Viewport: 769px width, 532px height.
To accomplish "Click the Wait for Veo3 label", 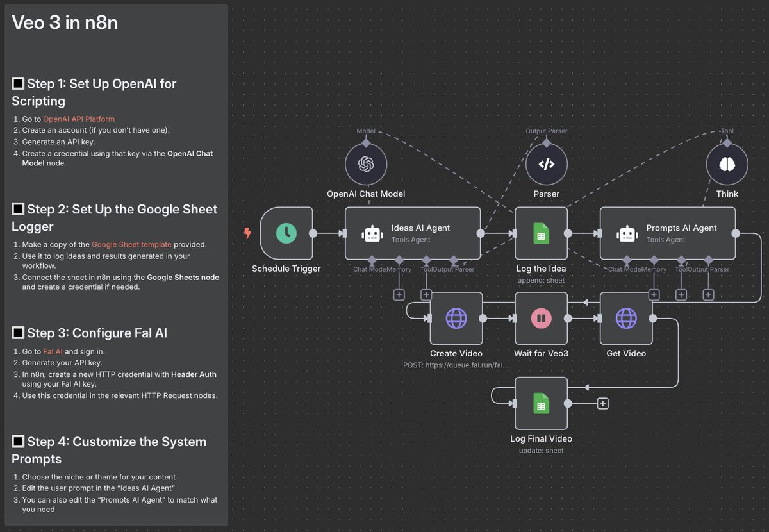I will (542, 353).
